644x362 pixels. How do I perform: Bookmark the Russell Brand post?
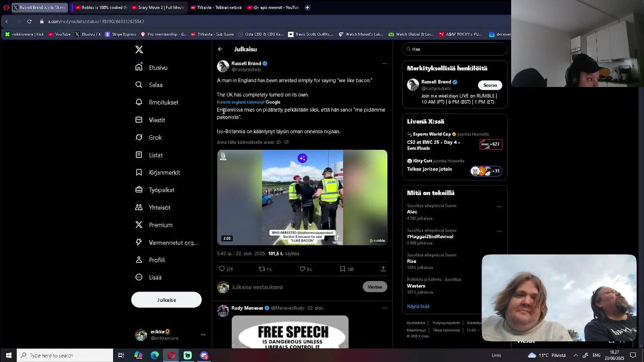click(347, 269)
